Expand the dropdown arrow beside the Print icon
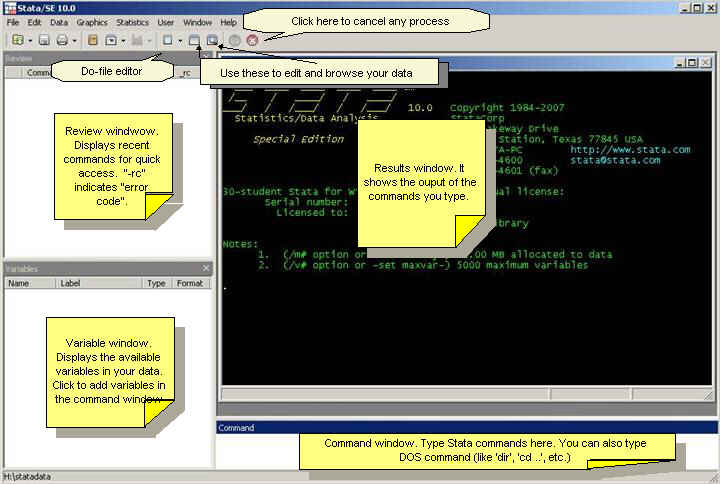 coord(75,40)
